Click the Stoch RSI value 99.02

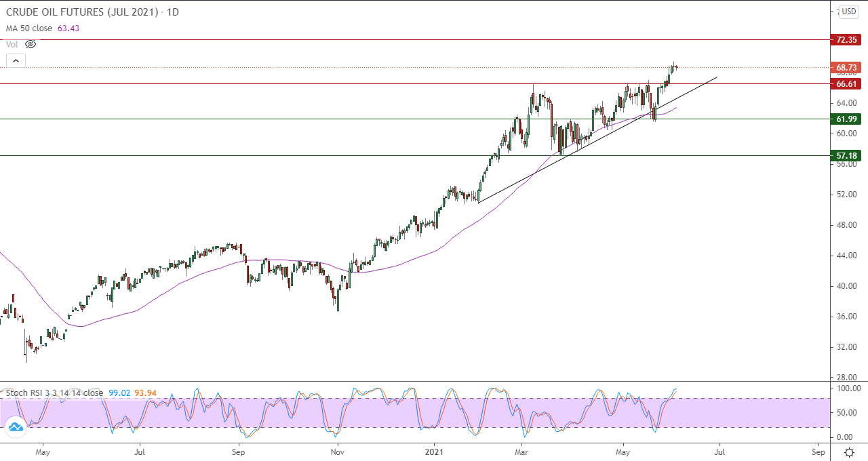click(x=119, y=393)
